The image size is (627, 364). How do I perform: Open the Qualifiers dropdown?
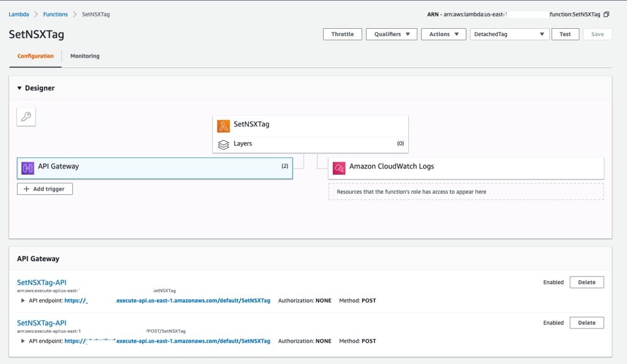click(x=391, y=34)
